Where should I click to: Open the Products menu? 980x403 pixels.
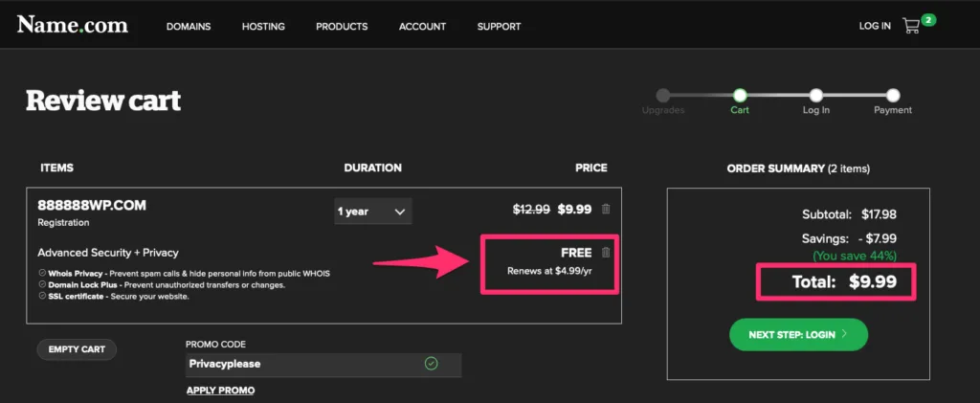click(x=342, y=27)
